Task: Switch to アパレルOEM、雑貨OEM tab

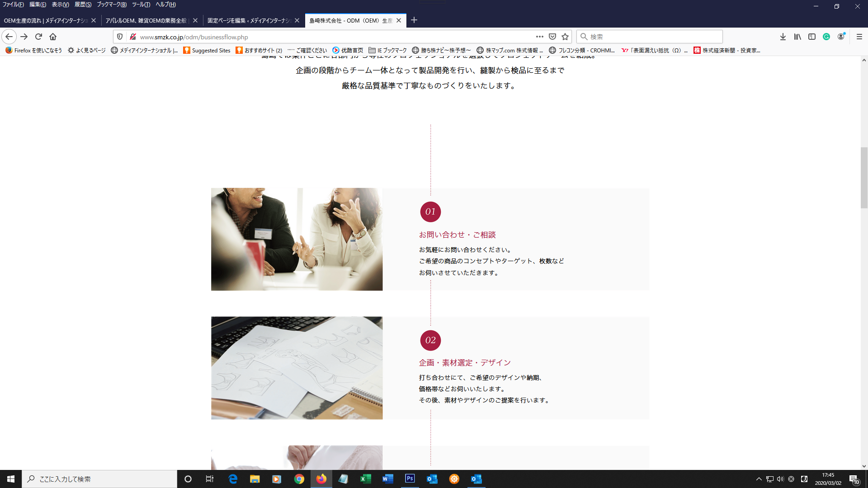Action: [146, 20]
